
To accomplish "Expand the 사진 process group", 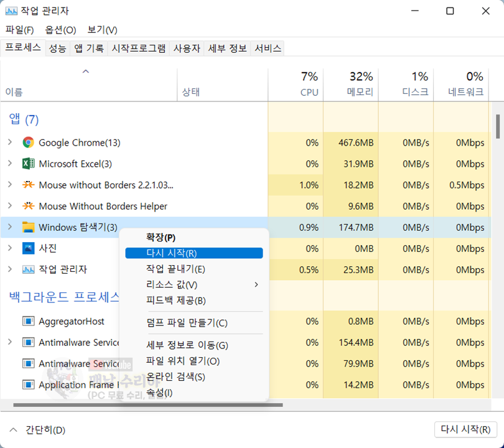I will click(x=10, y=248).
